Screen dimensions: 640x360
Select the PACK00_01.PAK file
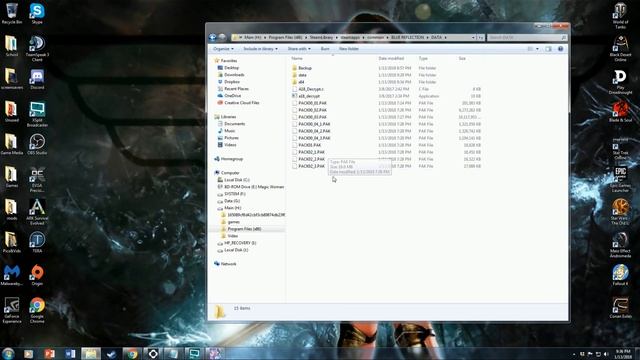tap(312, 103)
